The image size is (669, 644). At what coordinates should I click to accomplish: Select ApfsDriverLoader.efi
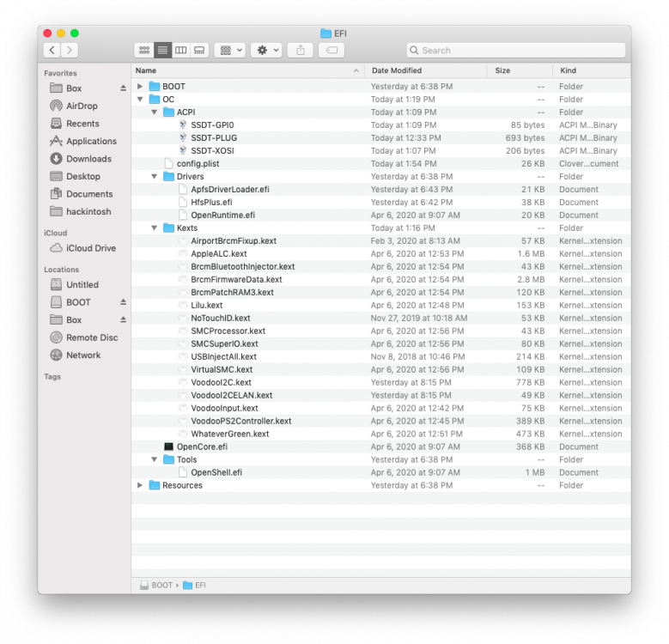pyautogui.click(x=381, y=190)
